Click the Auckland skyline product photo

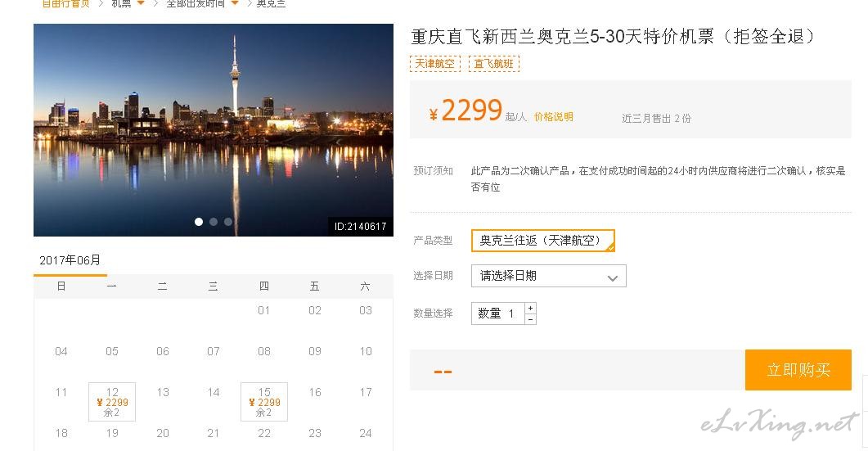214,130
